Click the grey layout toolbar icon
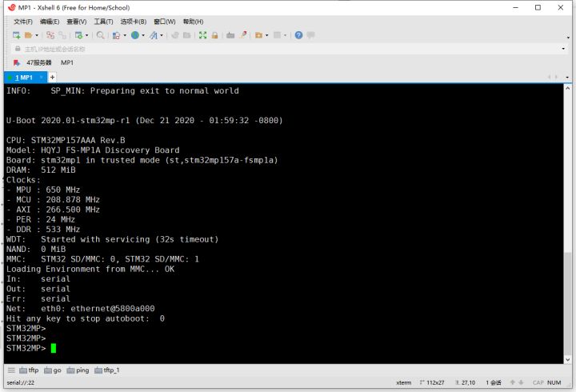 [x=278, y=35]
